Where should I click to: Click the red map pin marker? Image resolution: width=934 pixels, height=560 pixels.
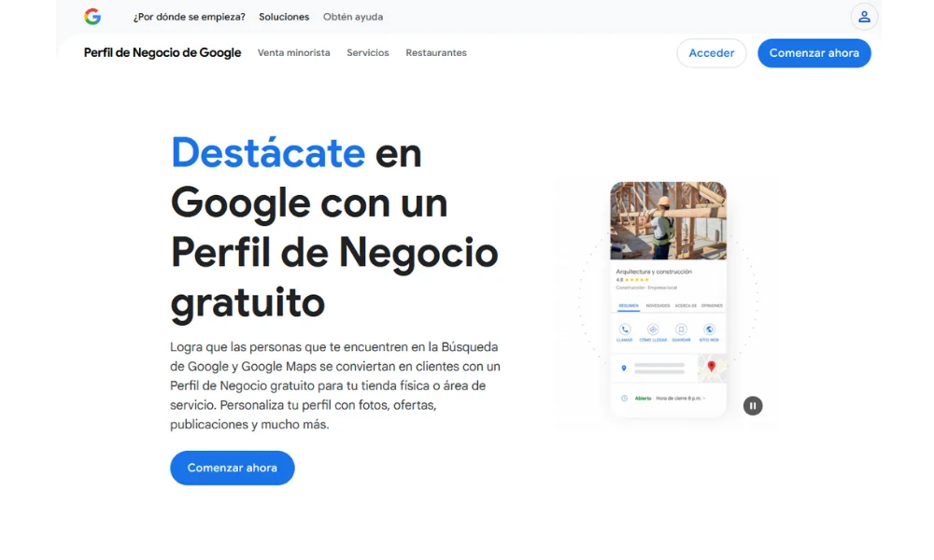pyautogui.click(x=711, y=366)
